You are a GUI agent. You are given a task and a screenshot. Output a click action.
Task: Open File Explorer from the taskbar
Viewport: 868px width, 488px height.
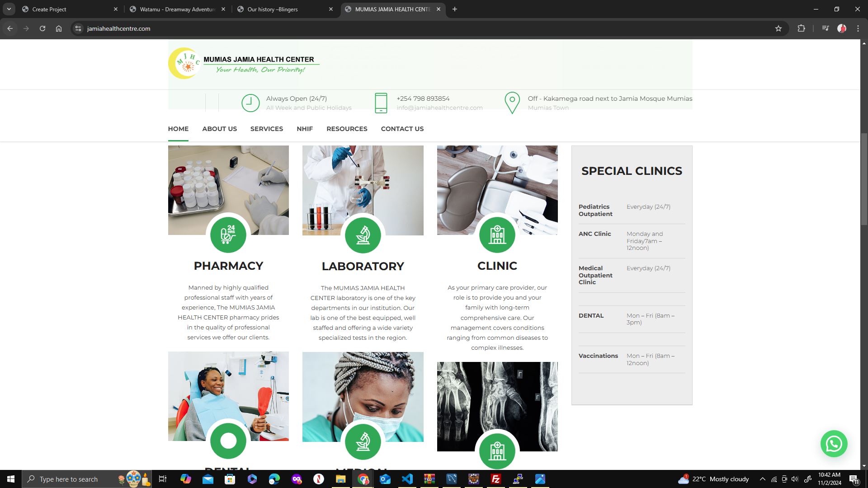point(340,479)
